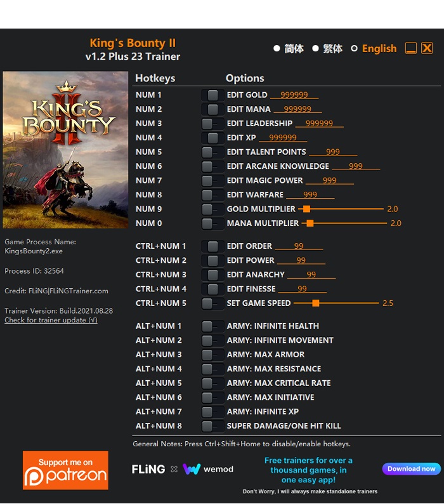Select Simplified Chinese language option
Image resolution: width=444 pixels, height=504 pixels.
point(277,48)
